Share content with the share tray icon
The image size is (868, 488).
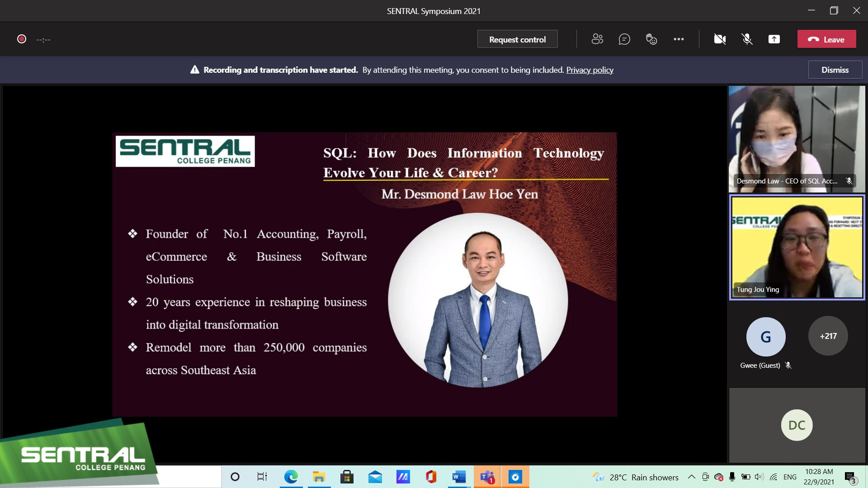pyautogui.click(x=774, y=39)
